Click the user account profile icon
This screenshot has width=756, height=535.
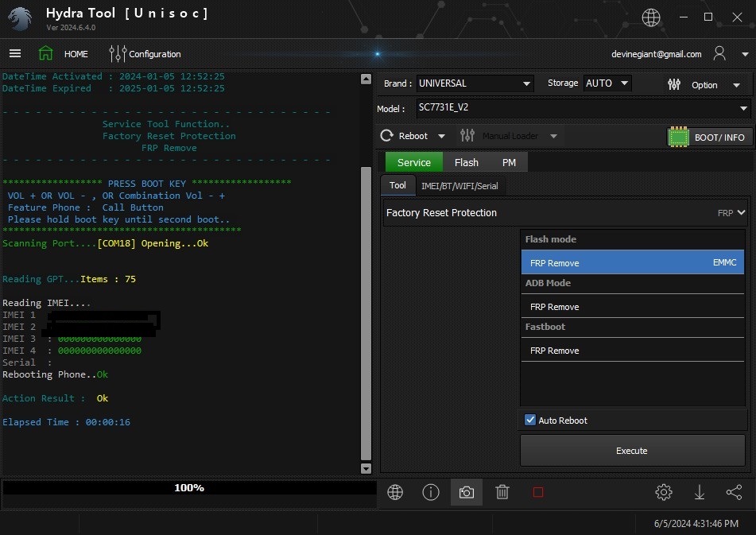[719, 53]
